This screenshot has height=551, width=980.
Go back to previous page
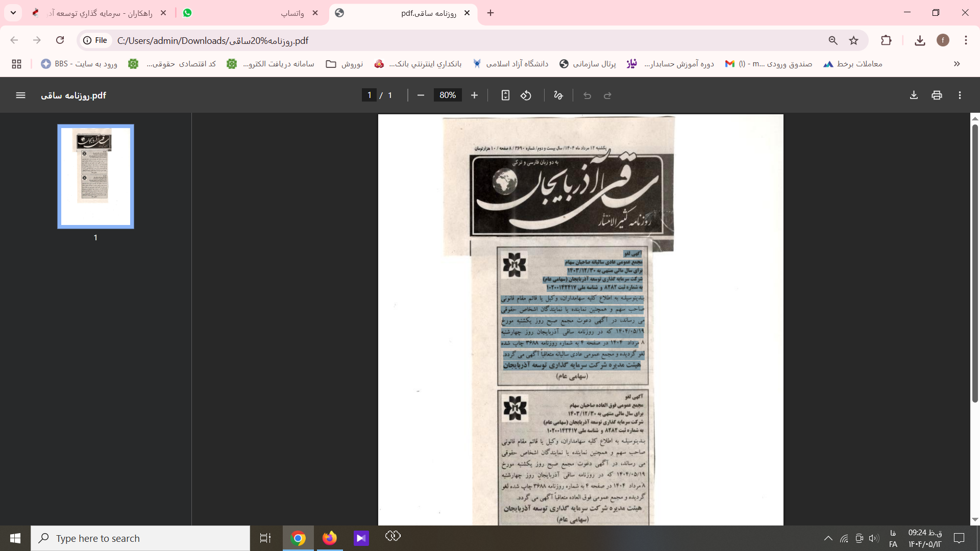pos(14,40)
